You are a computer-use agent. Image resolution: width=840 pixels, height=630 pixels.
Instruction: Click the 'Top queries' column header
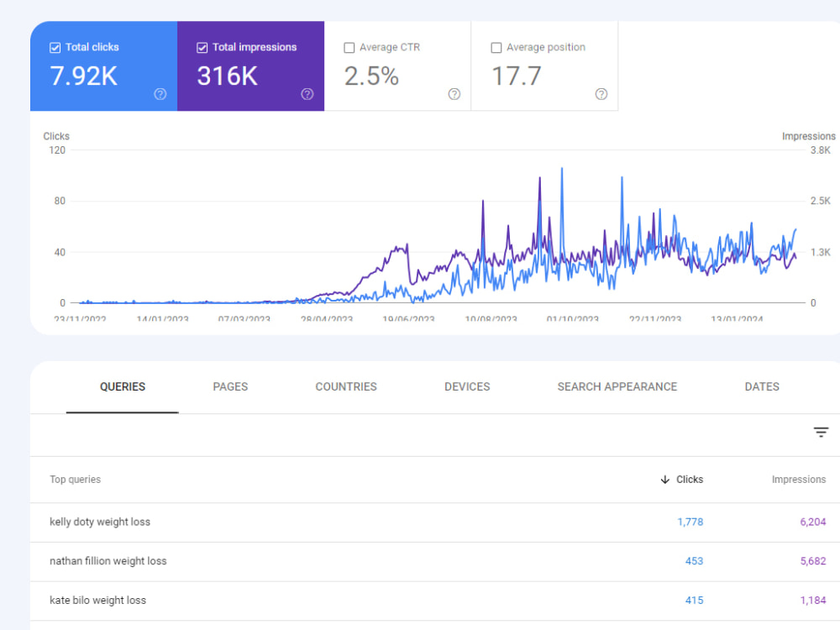tap(75, 480)
